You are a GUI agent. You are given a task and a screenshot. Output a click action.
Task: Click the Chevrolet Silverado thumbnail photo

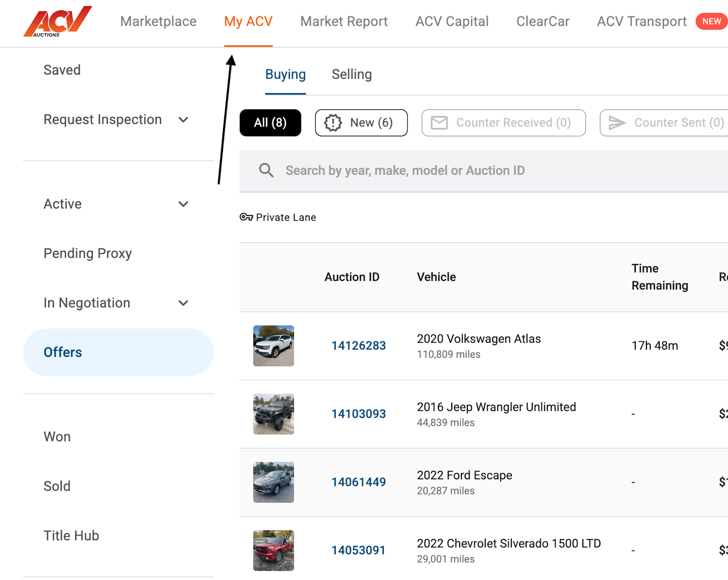[273, 550]
